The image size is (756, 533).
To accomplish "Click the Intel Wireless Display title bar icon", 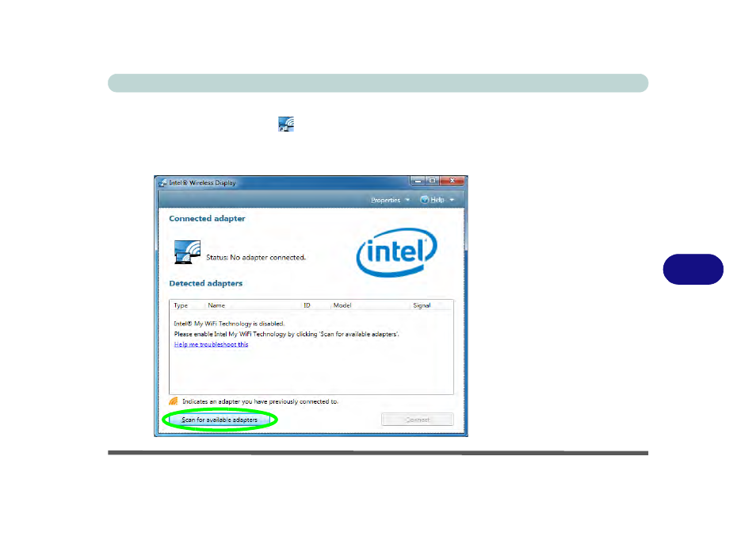I will [163, 182].
